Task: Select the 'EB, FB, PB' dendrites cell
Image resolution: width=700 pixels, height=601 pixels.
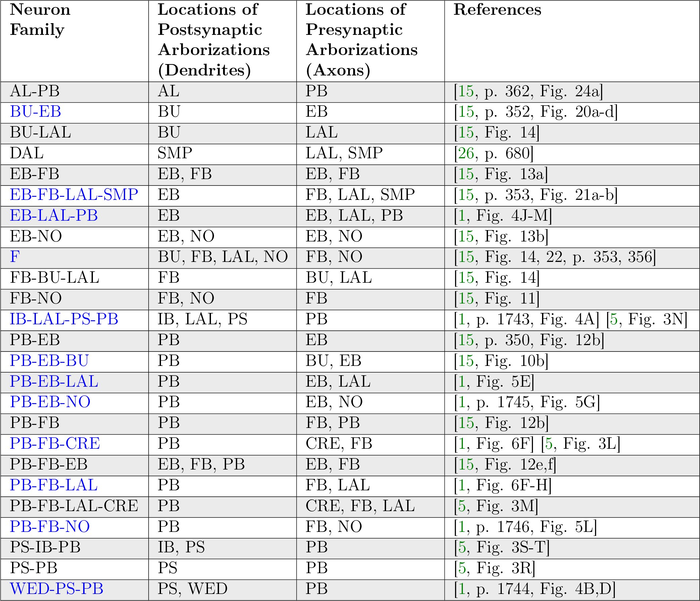Action: (223, 466)
